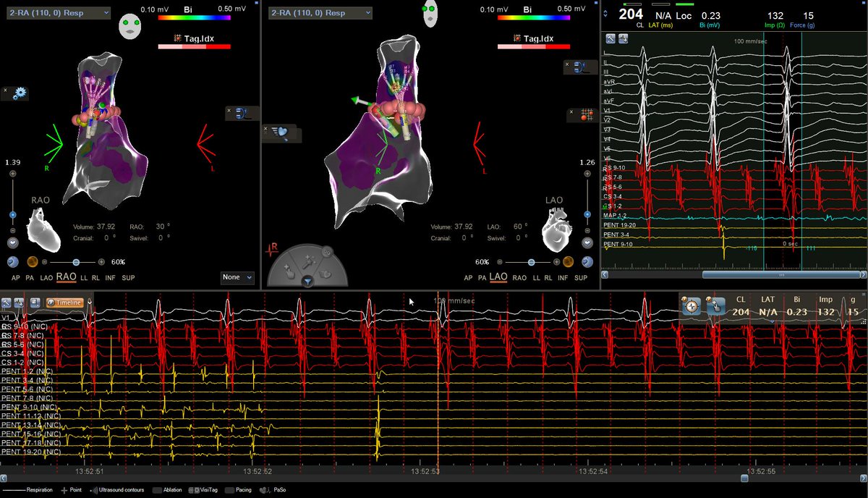868x498 pixels.
Task: Select the LAO tab in right view
Action: (x=498, y=277)
